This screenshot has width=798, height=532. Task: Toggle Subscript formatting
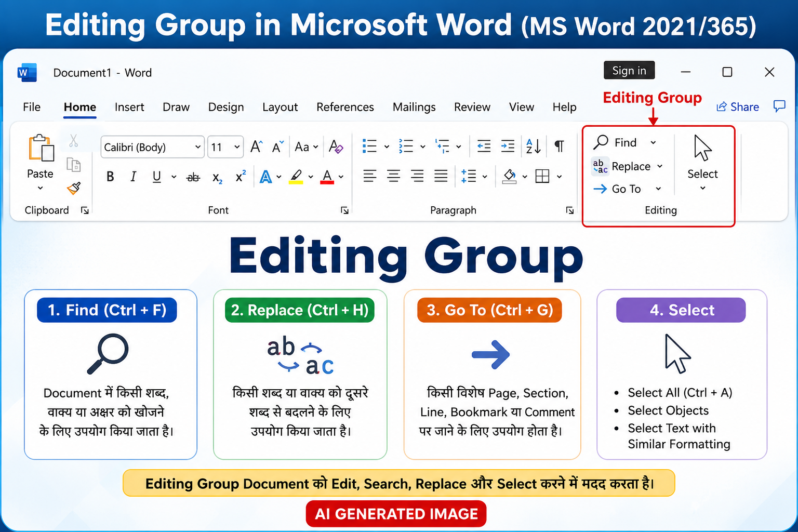(217, 178)
